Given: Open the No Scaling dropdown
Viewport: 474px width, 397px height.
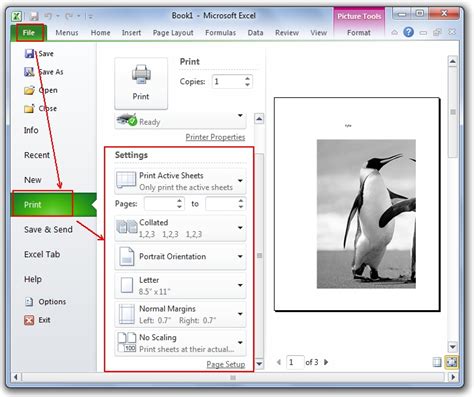Looking at the screenshot, I should tap(180, 343).
